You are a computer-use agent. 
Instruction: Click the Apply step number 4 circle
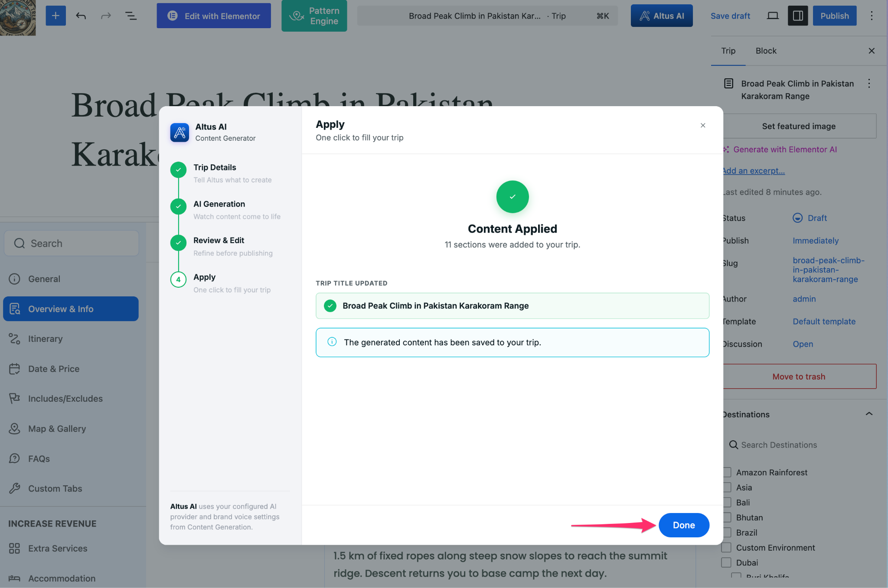tap(178, 279)
